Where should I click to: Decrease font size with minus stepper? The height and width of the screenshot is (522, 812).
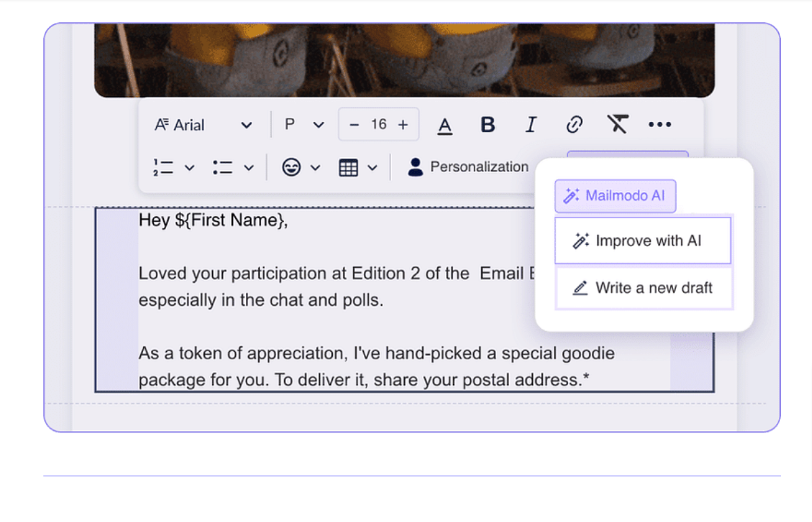point(354,124)
